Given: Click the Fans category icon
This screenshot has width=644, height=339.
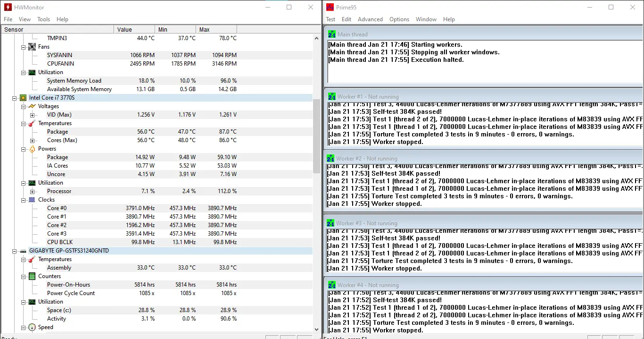Looking at the screenshot, I should pos(32,47).
